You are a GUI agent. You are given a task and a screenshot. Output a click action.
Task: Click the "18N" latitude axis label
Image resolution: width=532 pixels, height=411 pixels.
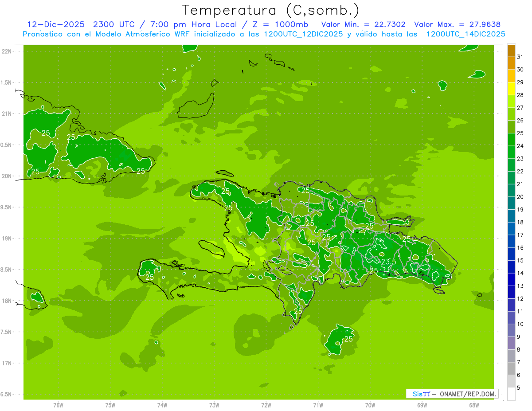coord(8,301)
